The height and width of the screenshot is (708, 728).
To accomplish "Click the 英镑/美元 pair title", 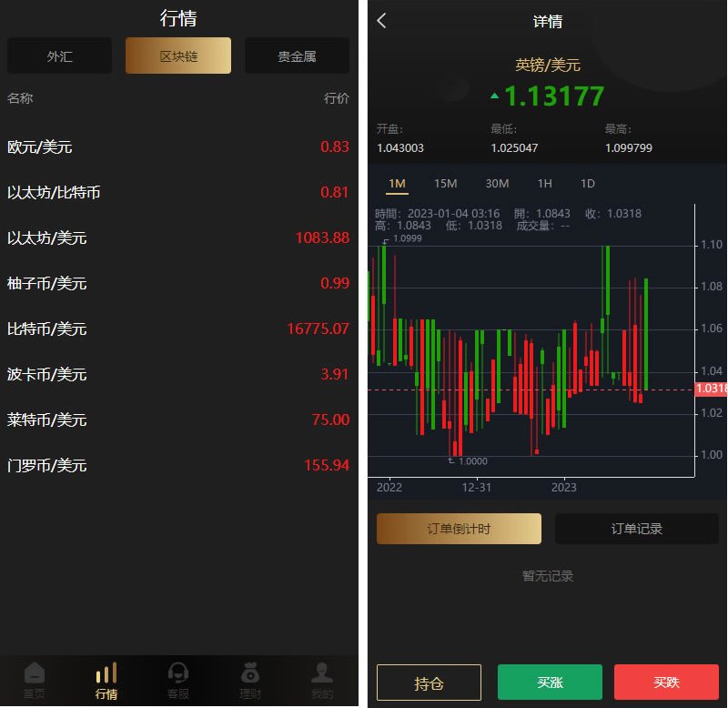I will (548, 65).
